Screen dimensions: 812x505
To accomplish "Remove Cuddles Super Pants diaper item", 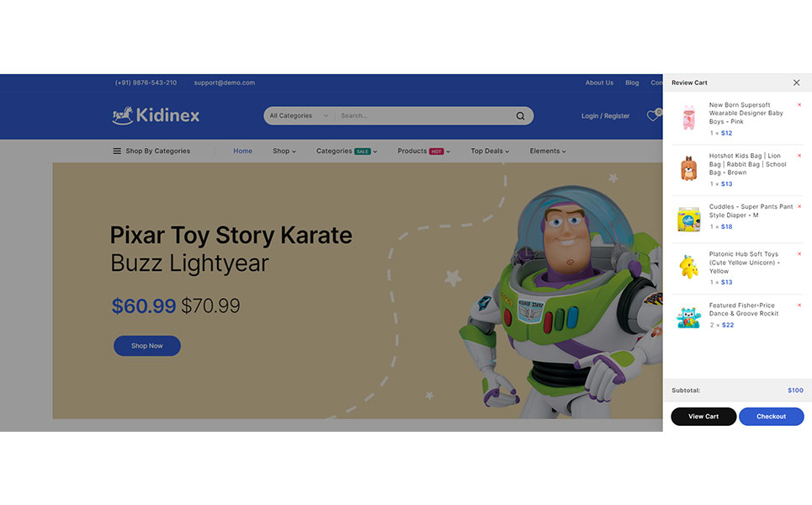I will pos(799,207).
